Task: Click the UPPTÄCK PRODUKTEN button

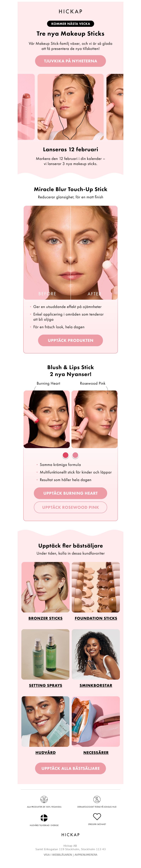Action: pos(71,340)
